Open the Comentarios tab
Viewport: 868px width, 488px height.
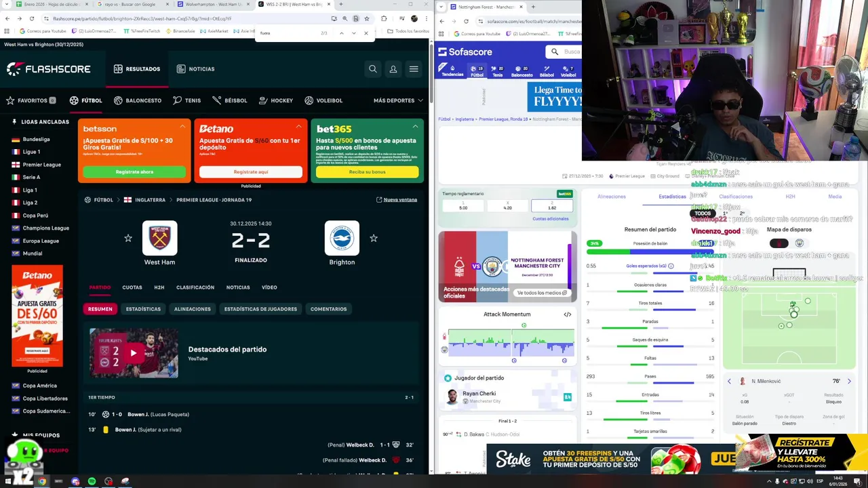(x=328, y=309)
